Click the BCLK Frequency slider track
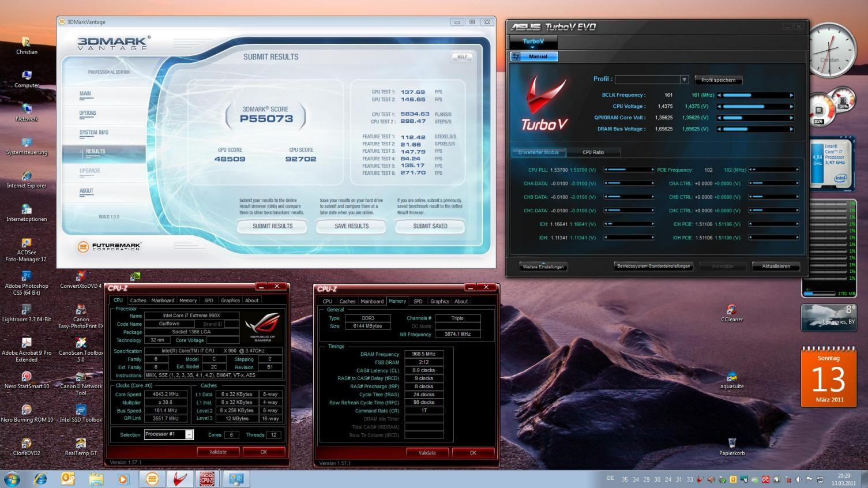 click(x=756, y=95)
